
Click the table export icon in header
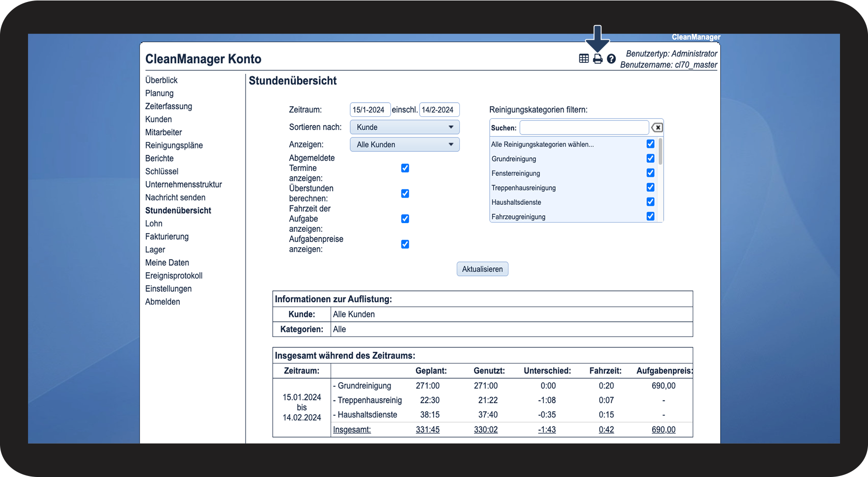tap(584, 59)
